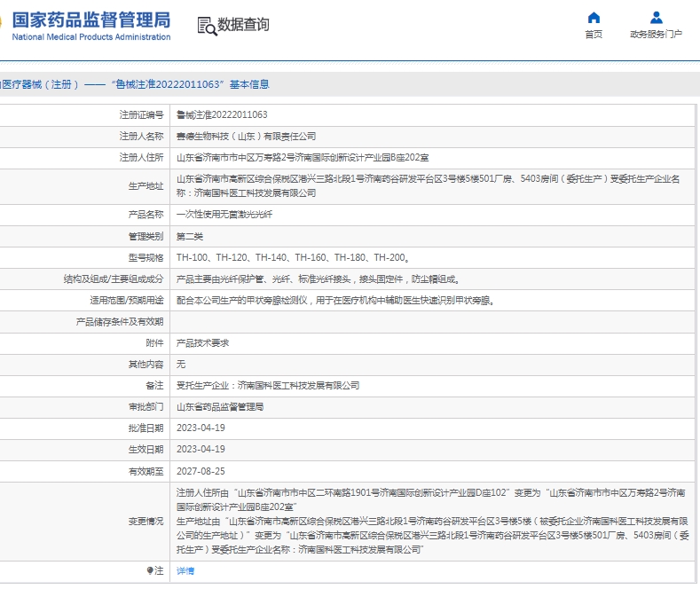Click the 有效期至 label

pos(146,471)
